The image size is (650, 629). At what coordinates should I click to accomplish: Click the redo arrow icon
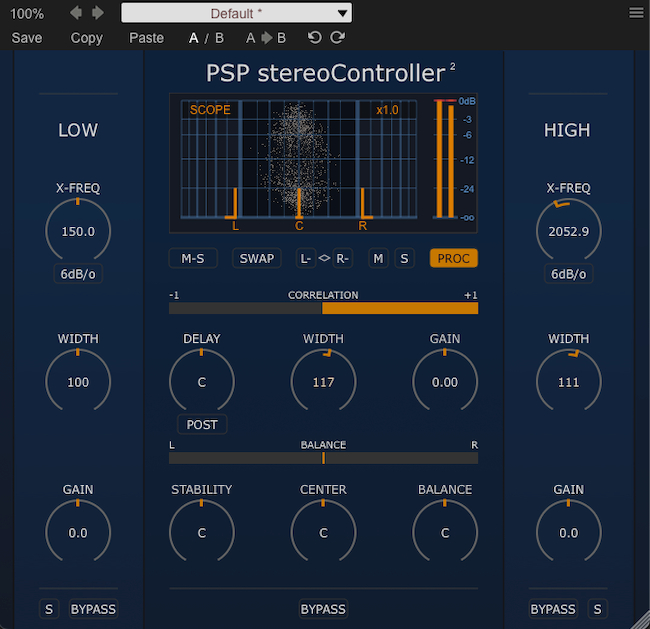click(337, 38)
